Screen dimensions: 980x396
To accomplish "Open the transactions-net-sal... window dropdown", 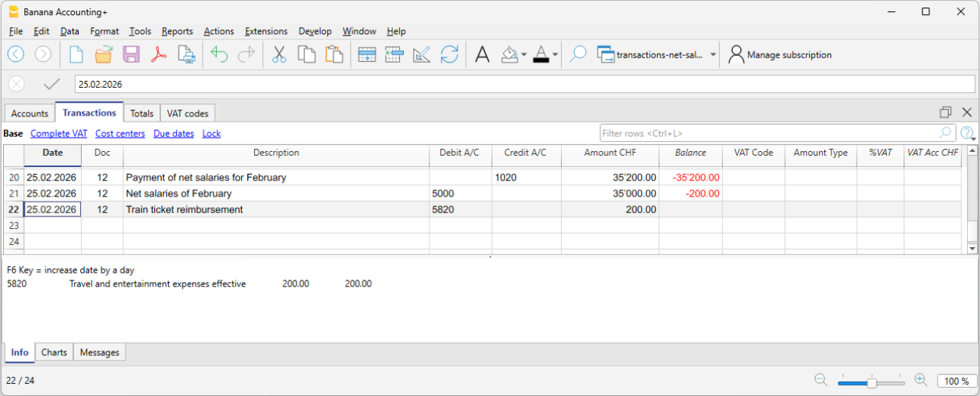I will pos(713,54).
